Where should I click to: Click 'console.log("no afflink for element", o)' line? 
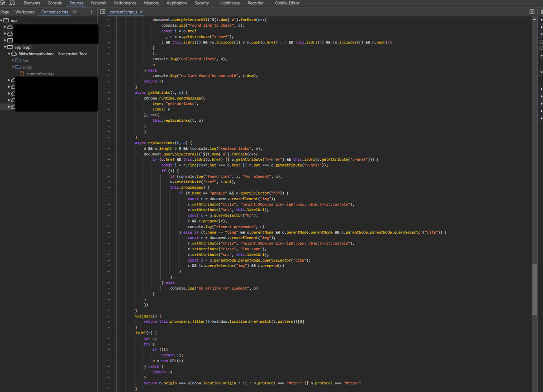[x=214, y=288]
